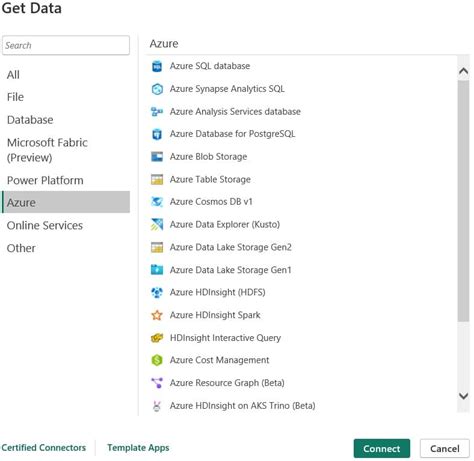
Task: Click the Azure Table Storage icon
Action: pos(157,179)
